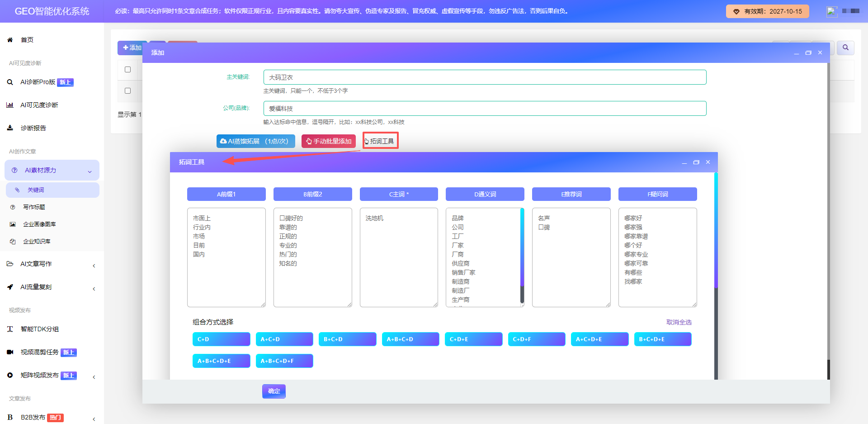Click the folder icon for AI文章写作
The width and height of the screenshot is (868, 424).
10,264
